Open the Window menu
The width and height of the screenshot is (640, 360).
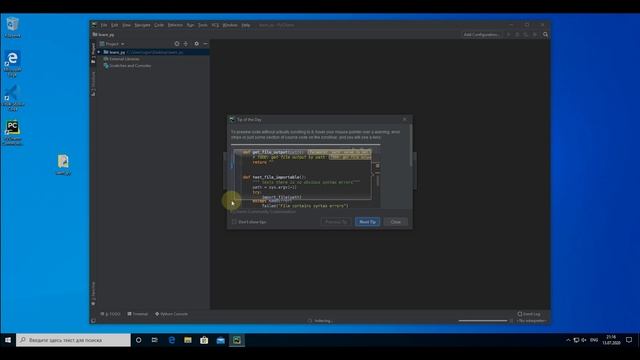click(x=230, y=25)
